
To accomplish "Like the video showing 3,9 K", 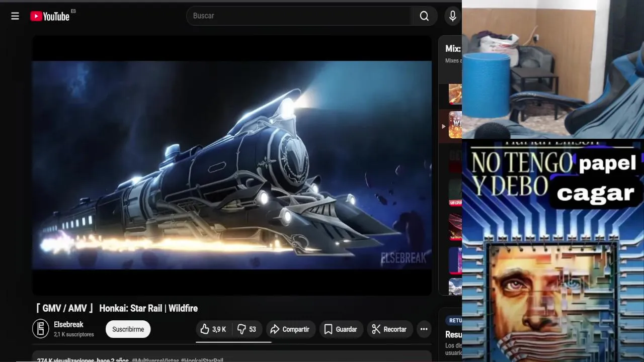I will tap(213, 329).
